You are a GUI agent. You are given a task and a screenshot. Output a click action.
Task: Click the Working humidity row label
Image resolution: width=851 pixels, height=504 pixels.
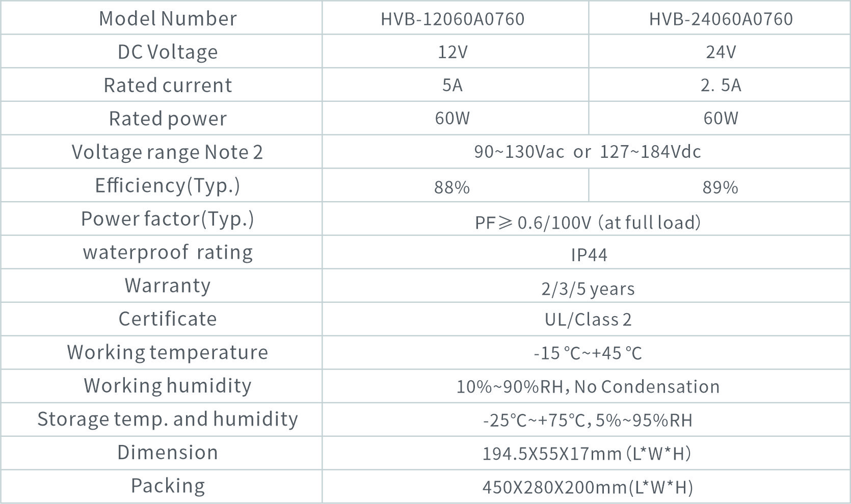coord(168,386)
